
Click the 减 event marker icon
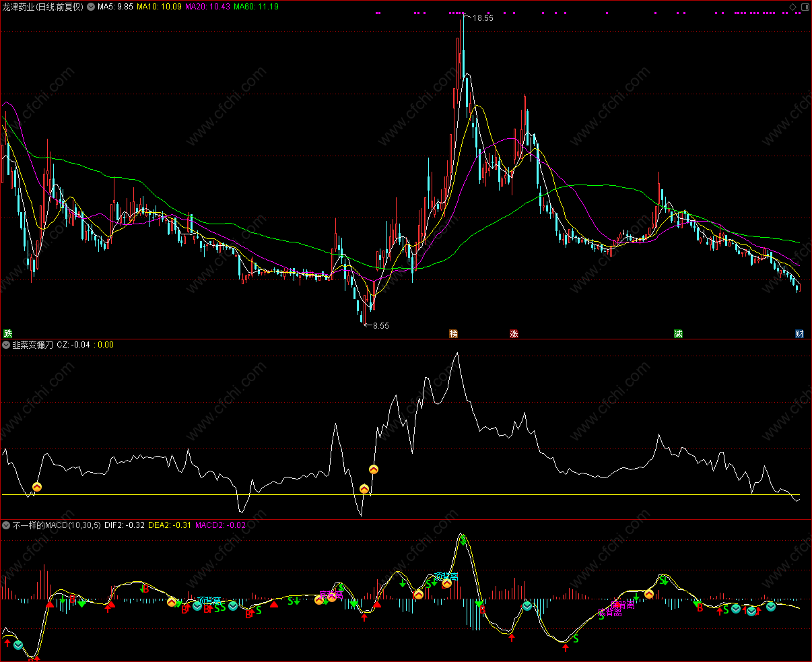pos(679,333)
